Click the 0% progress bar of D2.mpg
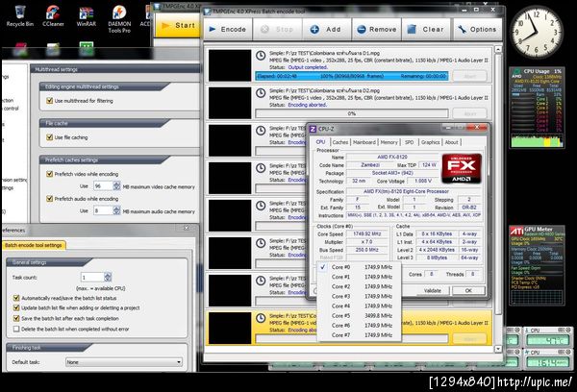 (x=351, y=113)
